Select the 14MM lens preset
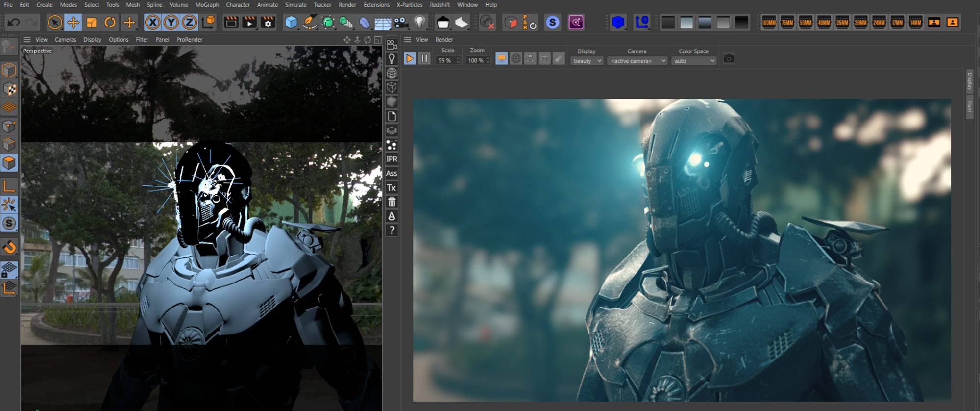This screenshot has width=980, height=411. click(915, 22)
